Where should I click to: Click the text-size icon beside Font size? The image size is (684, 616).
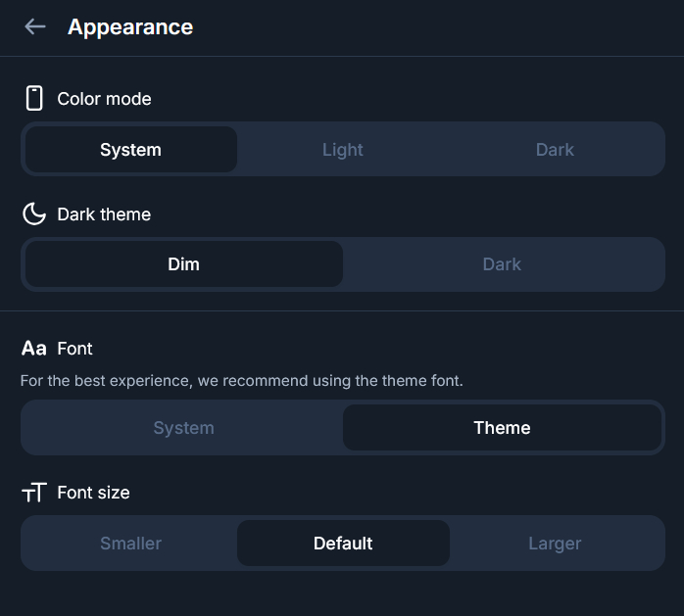pyautogui.click(x=34, y=493)
